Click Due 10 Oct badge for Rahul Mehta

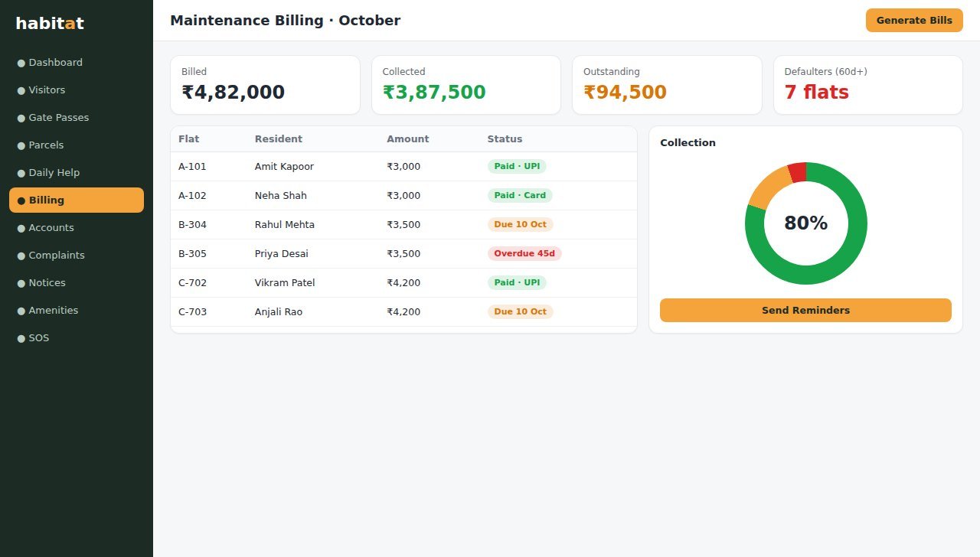521,225
